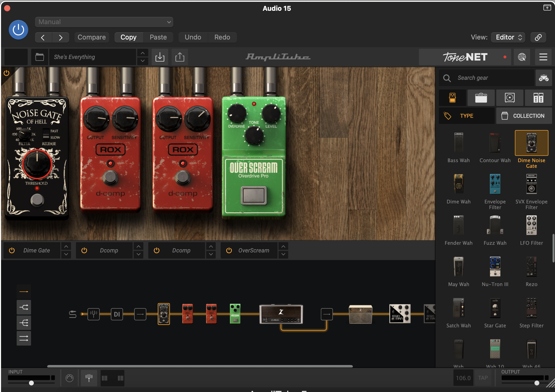This screenshot has width=555, height=392.
Task: Click OverScream slot down chevron
Action: [283, 254]
